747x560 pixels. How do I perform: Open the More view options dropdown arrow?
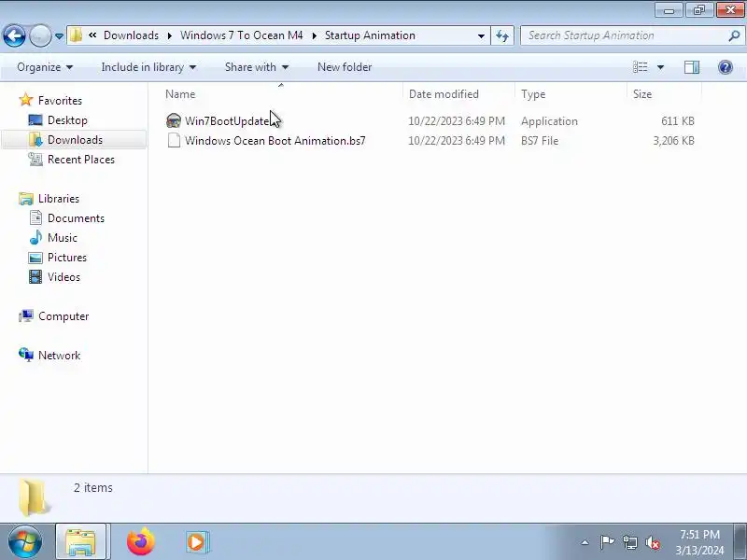click(x=660, y=67)
